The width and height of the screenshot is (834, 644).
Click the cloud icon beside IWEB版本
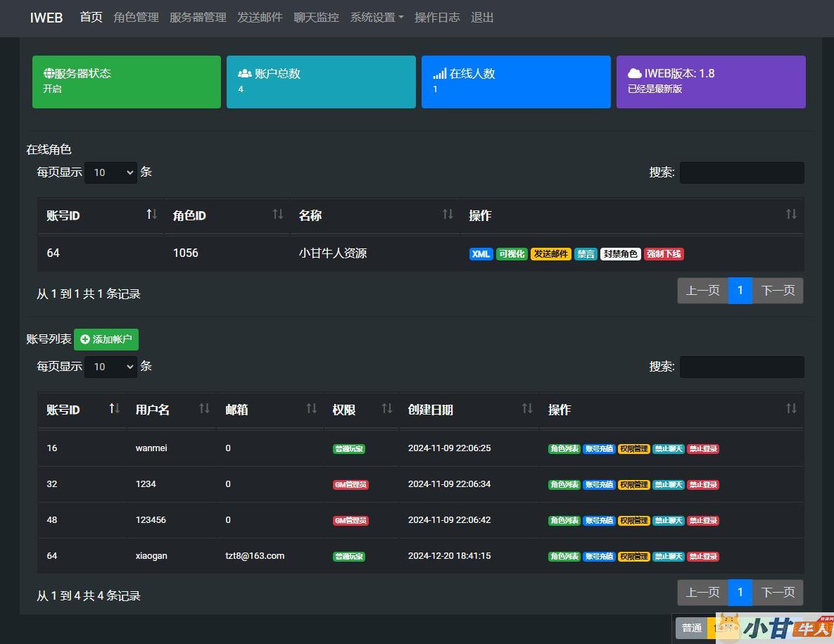(634, 73)
